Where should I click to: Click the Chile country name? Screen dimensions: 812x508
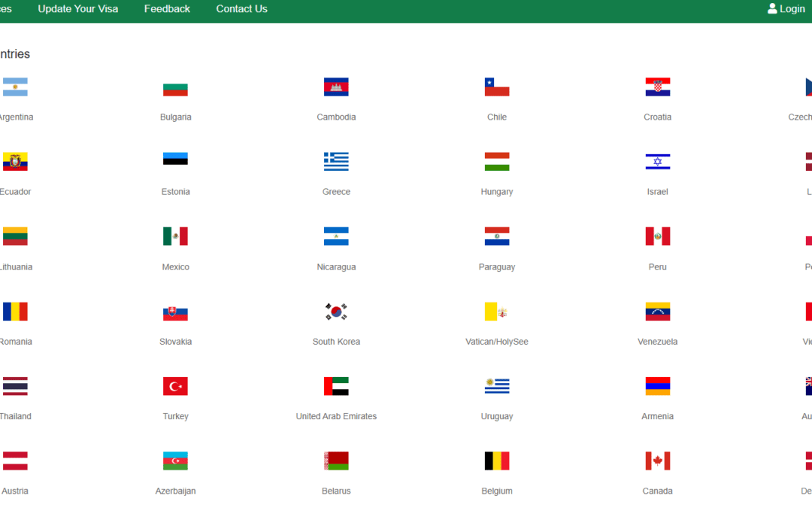(497, 117)
